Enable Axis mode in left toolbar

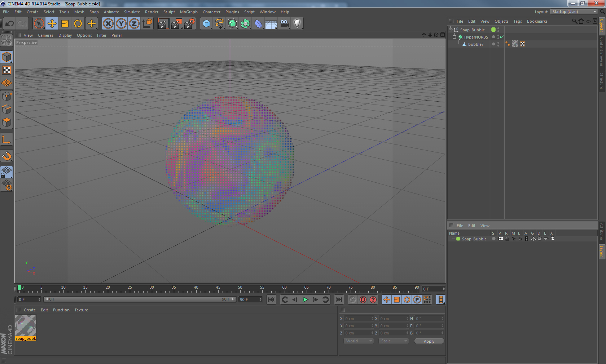pyautogui.click(x=6, y=139)
